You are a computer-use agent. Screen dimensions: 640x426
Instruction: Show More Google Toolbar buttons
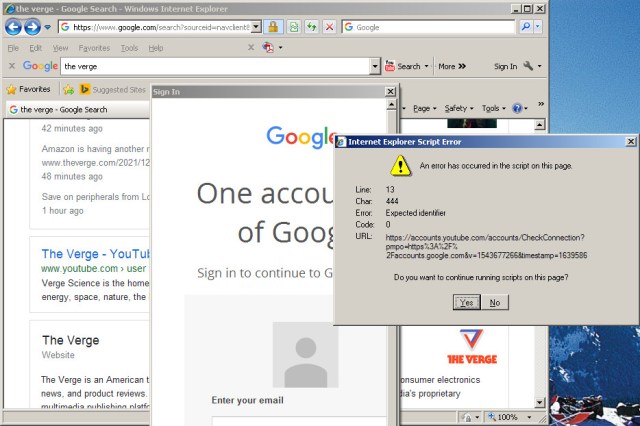[x=452, y=66]
